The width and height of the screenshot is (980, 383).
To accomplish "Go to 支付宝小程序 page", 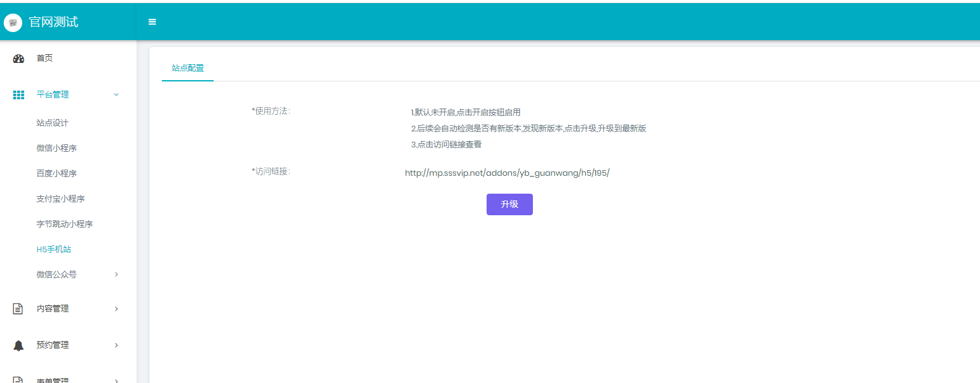I will point(61,199).
